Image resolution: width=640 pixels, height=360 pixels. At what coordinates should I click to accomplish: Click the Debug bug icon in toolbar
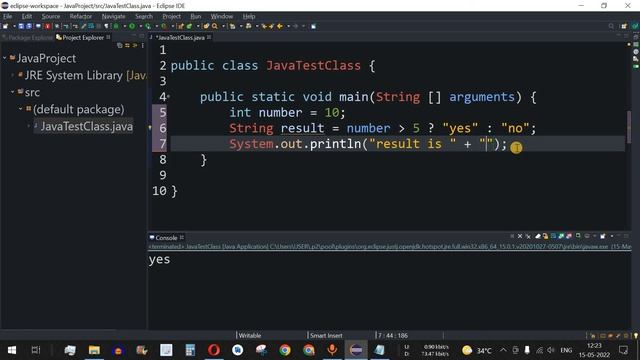pyautogui.click(x=116, y=26)
